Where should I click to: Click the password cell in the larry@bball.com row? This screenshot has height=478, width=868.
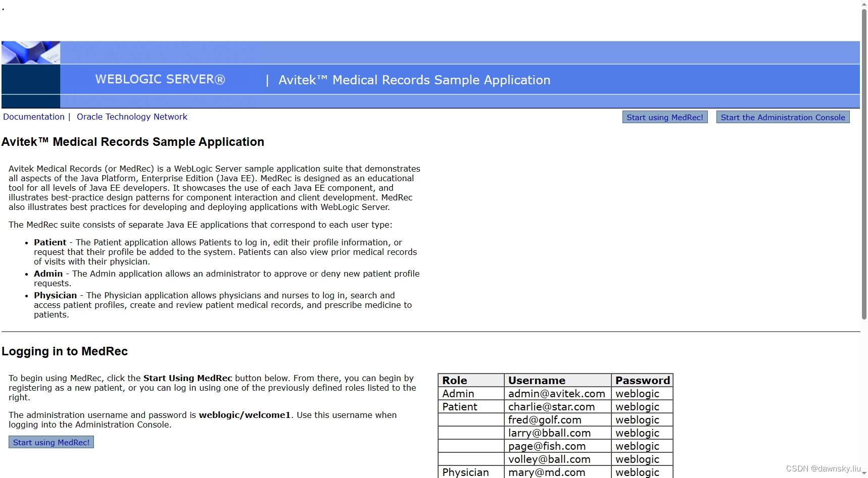click(x=642, y=433)
